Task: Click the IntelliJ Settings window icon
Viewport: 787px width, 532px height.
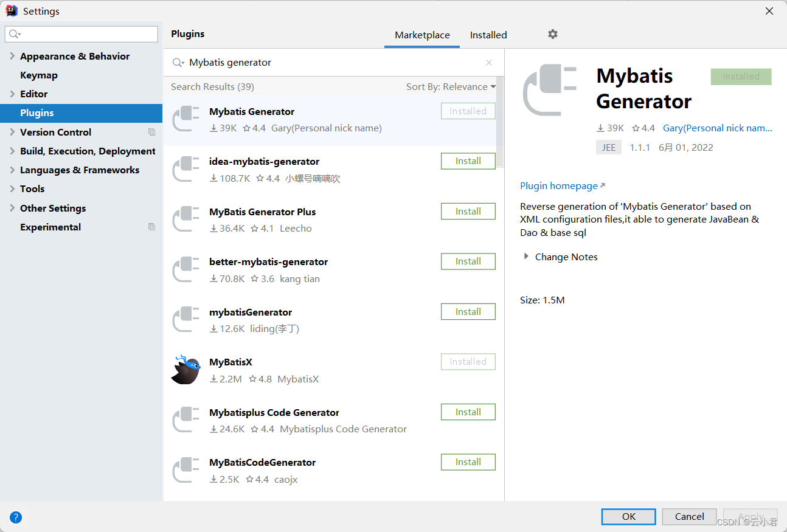Action: click(12, 10)
